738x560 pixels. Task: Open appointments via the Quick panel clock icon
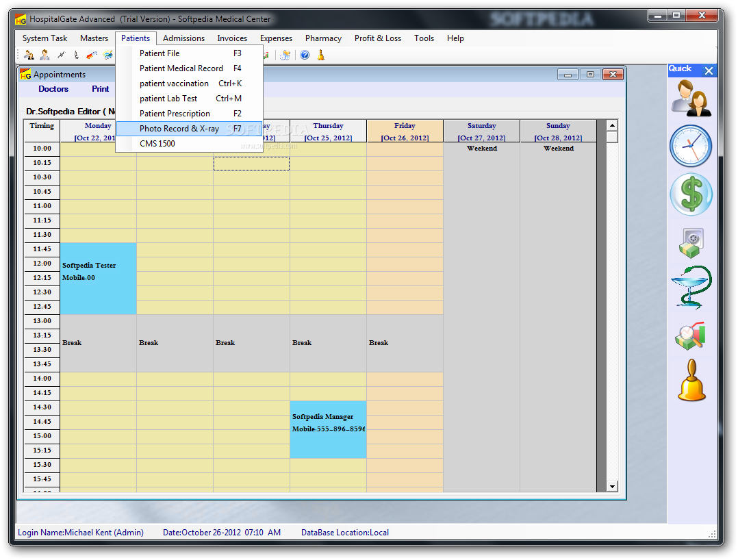(x=691, y=146)
